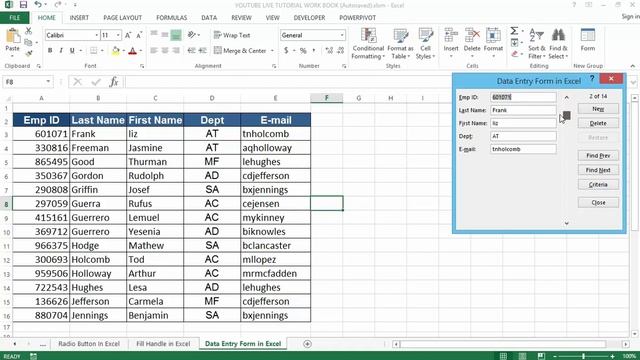This screenshot has width=640, height=360.
Task: Expand the Font group dialog launcher
Action: [142, 66]
